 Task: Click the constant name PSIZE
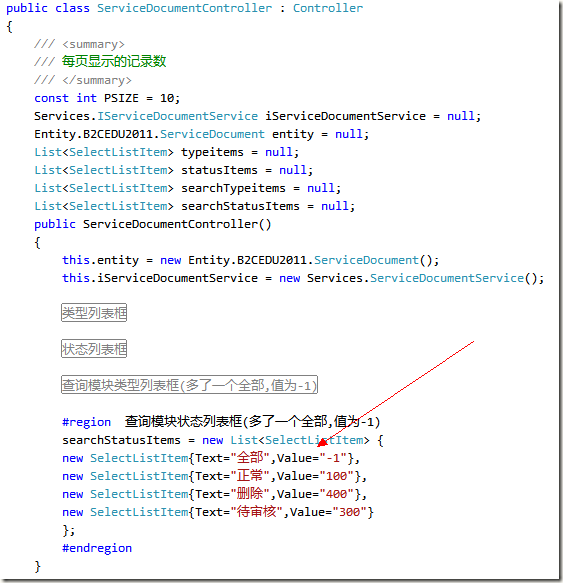point(121,98)
